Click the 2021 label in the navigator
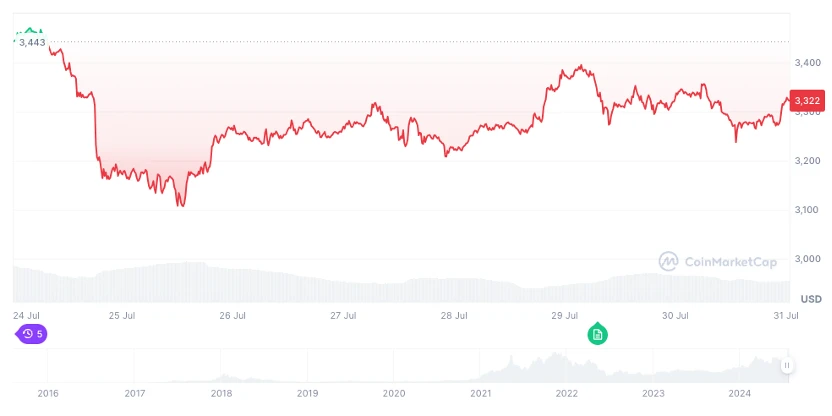 pos(481,394)
